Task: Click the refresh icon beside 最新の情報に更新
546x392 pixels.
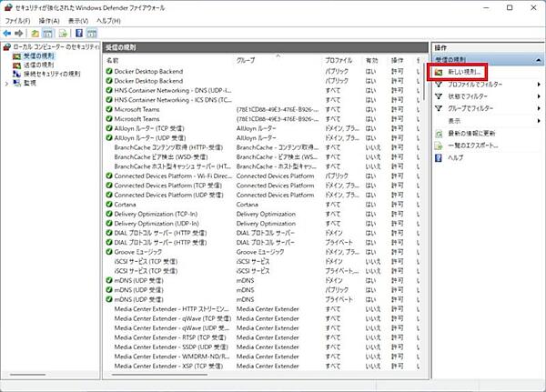Action: tap(439, 134)
